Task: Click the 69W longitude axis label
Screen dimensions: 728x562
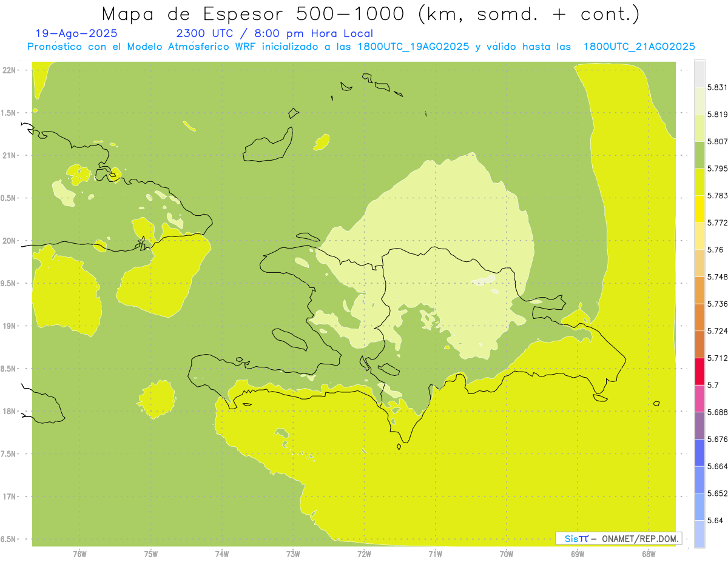Action: point(577,554)
